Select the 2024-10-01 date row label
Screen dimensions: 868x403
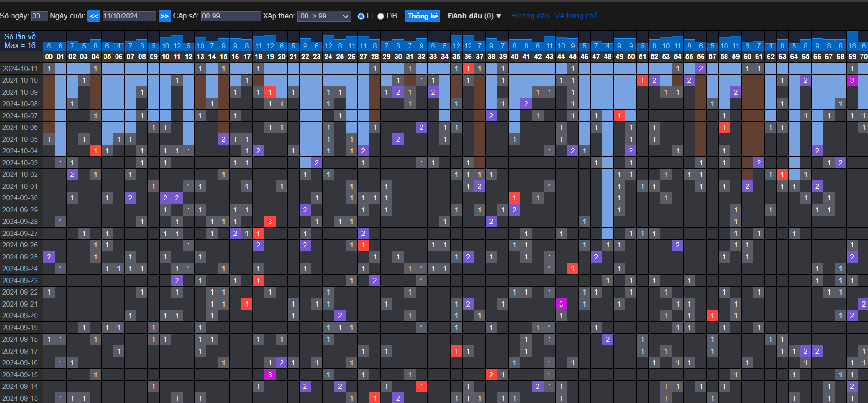20,186
